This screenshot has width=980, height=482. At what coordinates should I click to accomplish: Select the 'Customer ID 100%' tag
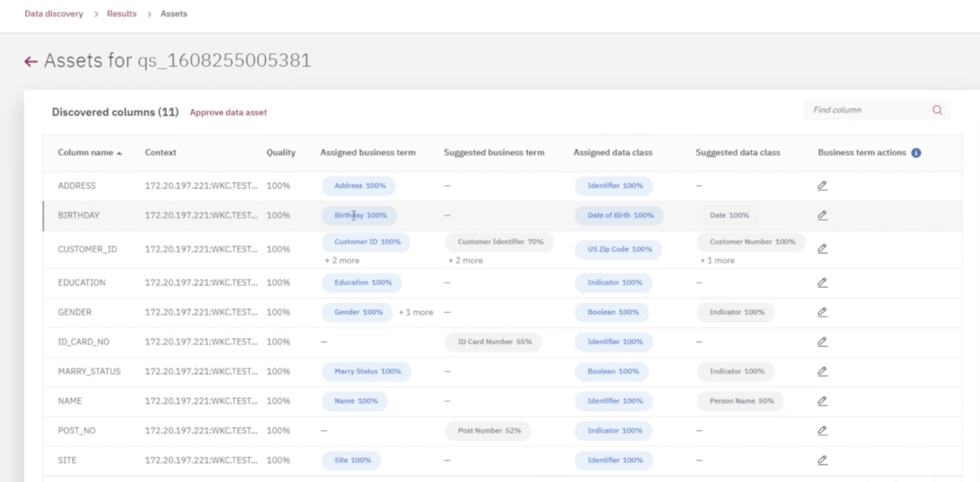[366, 242]
